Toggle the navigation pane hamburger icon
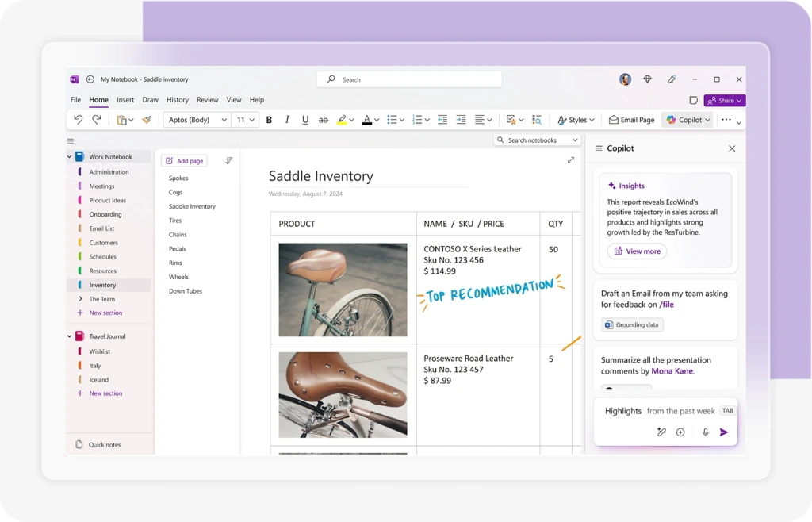 (x=71, y=141)
